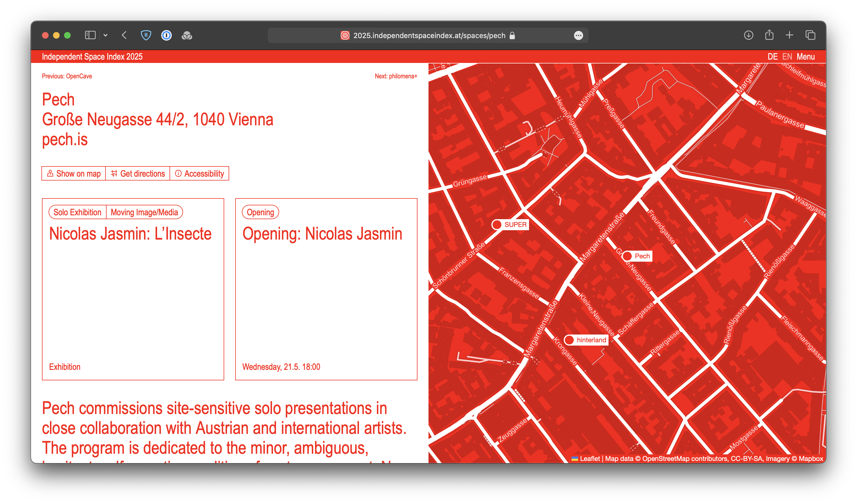Select the Moving Image/Media tag

[144, 213]
